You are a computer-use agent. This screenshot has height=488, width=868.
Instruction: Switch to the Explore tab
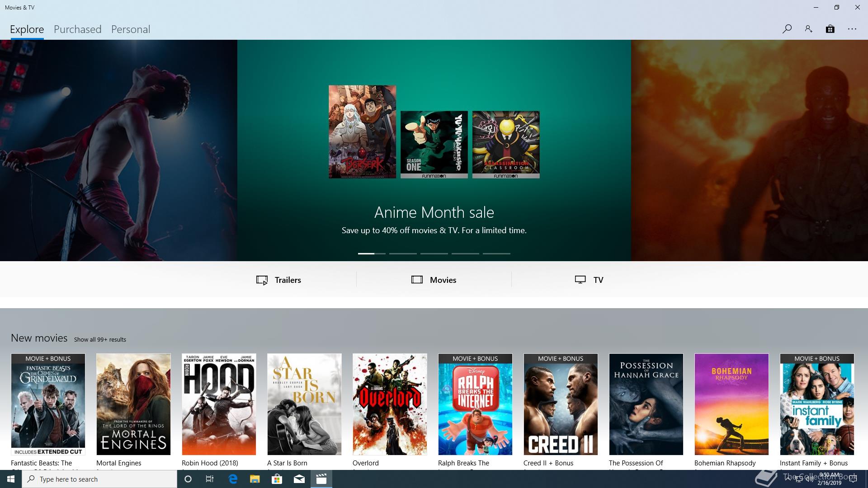tap(27, 29)
